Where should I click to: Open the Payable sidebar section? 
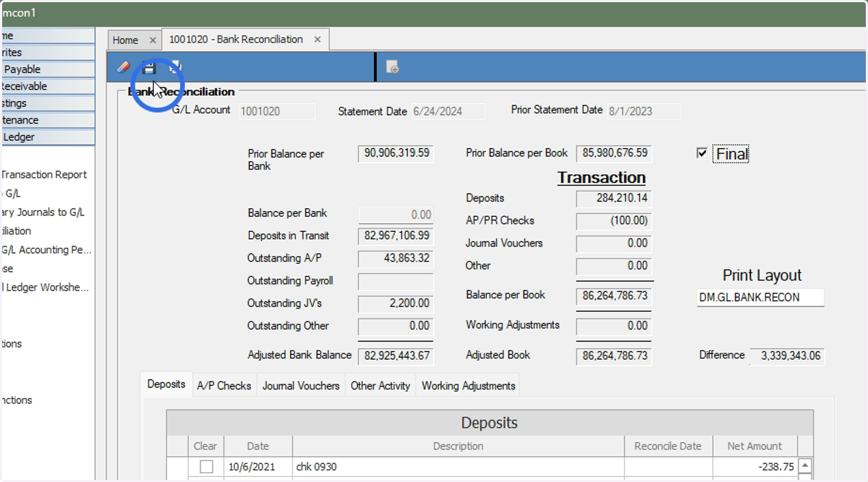tap(47, 69)
